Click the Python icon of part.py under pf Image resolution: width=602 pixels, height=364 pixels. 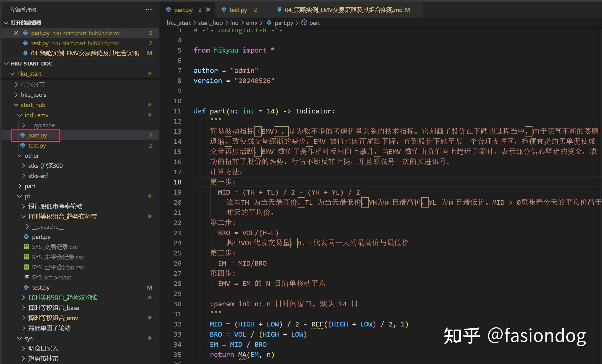tap(26, 237)
